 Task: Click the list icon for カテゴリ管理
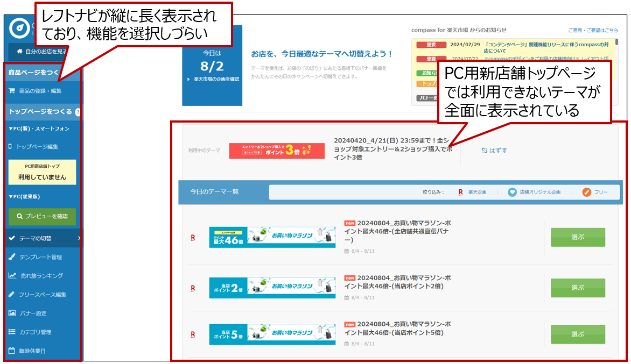pyautogui.click(x=12, y=332)
